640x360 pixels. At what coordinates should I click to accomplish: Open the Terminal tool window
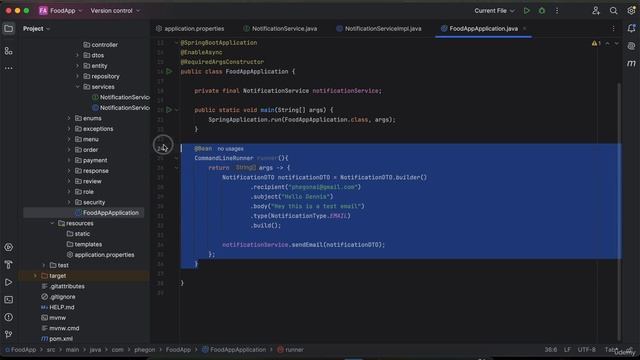tap(9, 300)
